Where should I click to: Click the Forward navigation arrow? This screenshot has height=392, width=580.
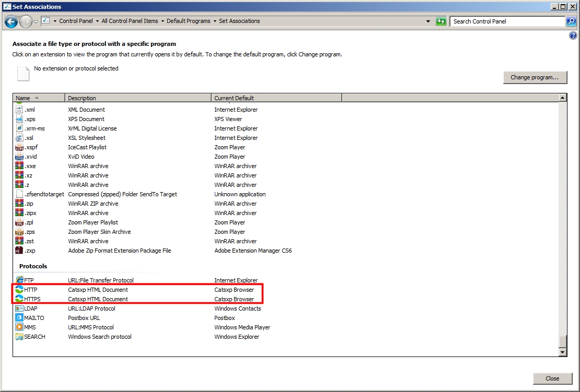(26, 21)
